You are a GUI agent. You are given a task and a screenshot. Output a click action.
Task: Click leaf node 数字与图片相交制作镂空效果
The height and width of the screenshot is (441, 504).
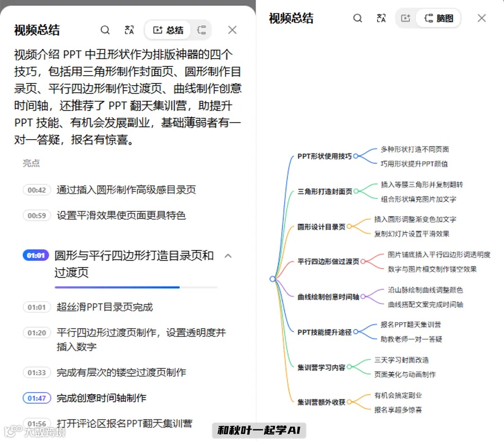(x=432, y=270)
